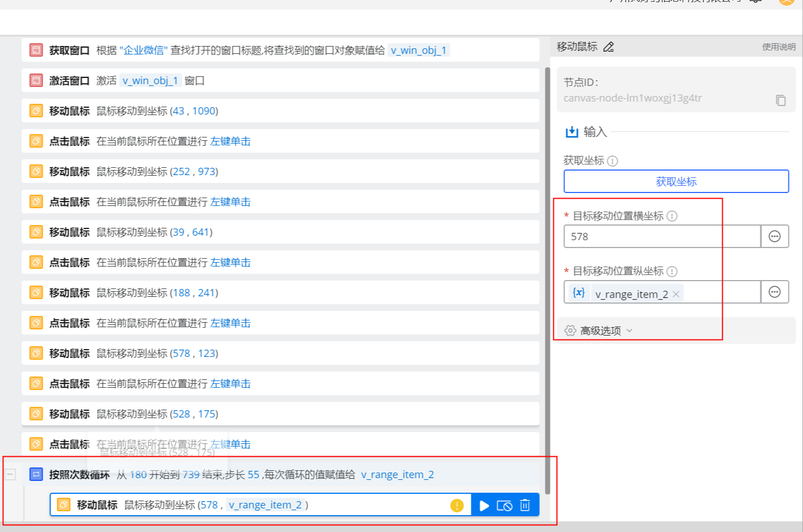Edit the 移动鼠标 node name with pencil icon
This screenshot has width=803, height=532.
coord(608,47)
